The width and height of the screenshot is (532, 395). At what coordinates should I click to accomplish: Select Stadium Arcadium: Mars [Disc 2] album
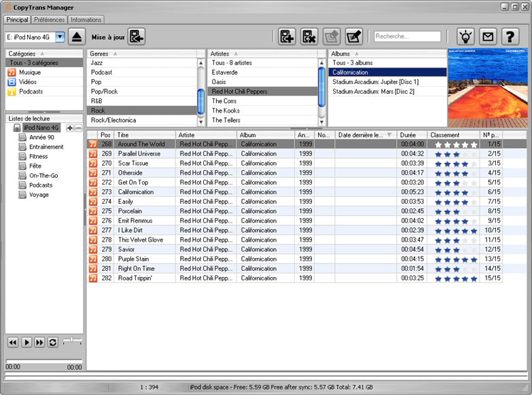pos(387,91)
